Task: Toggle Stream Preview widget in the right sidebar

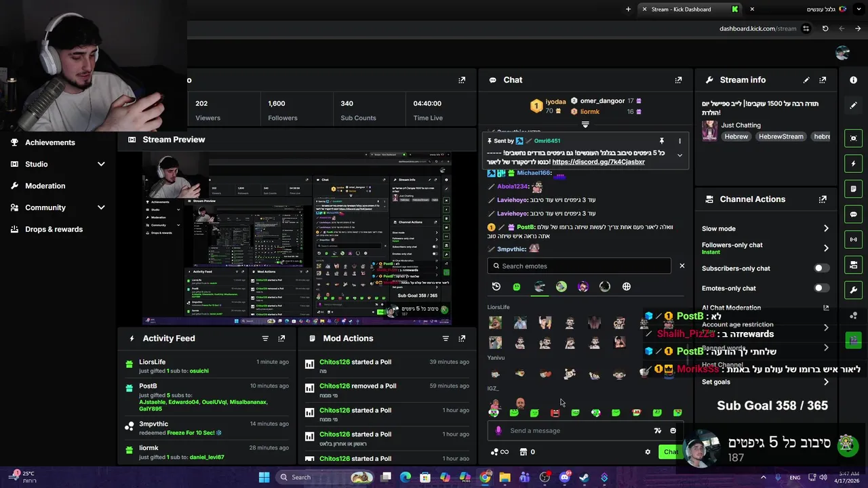Action: 853,138
